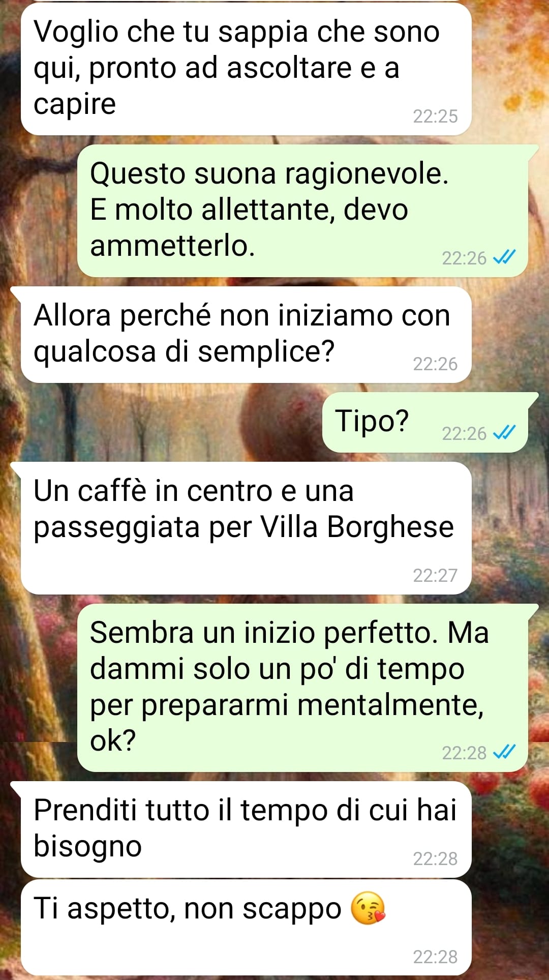Tap the 22:28 time under 'Prenditi tutto' message
The image size is (549, 980).
click(x=435, y=858)
